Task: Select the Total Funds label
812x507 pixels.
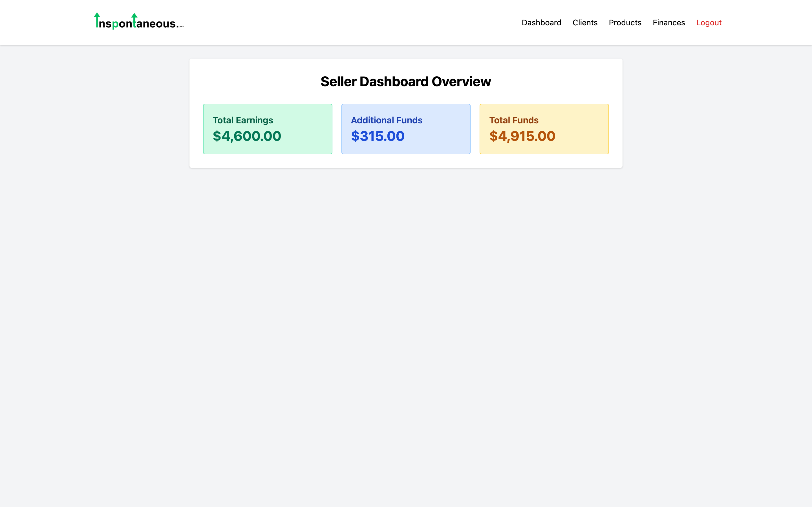Action: pos(514,120)
